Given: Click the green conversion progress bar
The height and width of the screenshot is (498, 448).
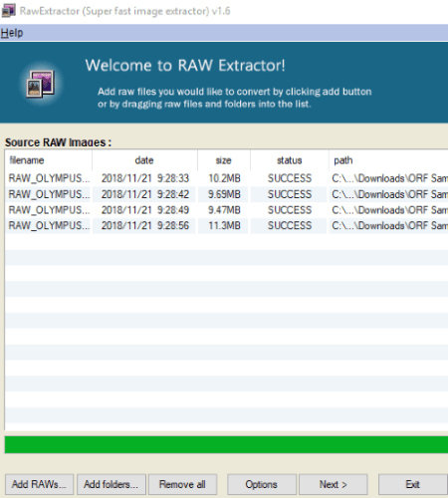Looking at the screenshot, I should click(x=226, y=444).
